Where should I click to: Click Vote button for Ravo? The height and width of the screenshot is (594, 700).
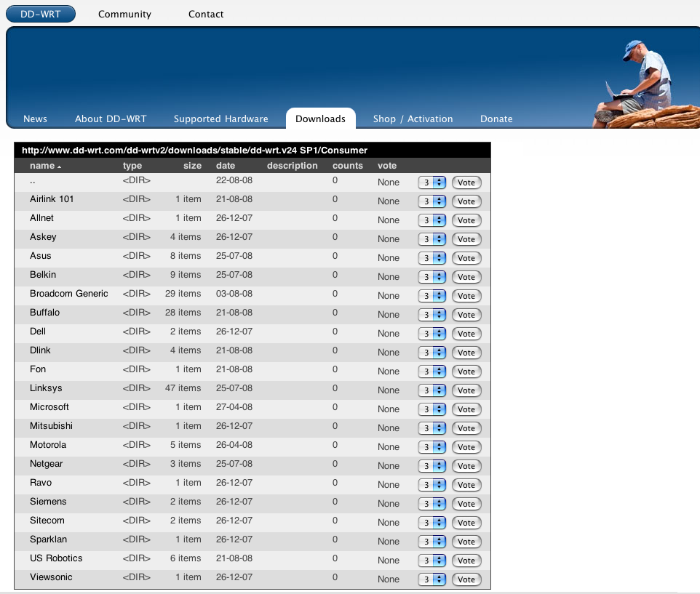tap(466, 485)
